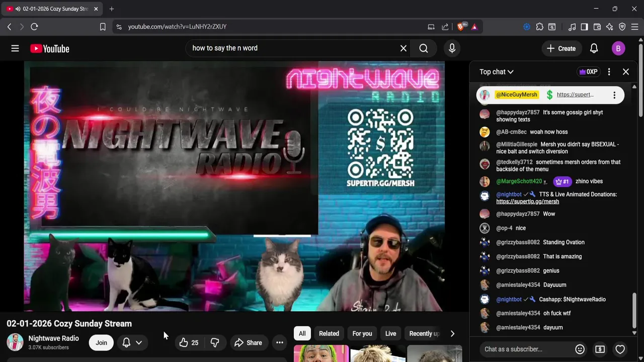Toggle the browser sidebar panel icon
Viewport: 644px width, 362px height.
[x=584, y=27]
